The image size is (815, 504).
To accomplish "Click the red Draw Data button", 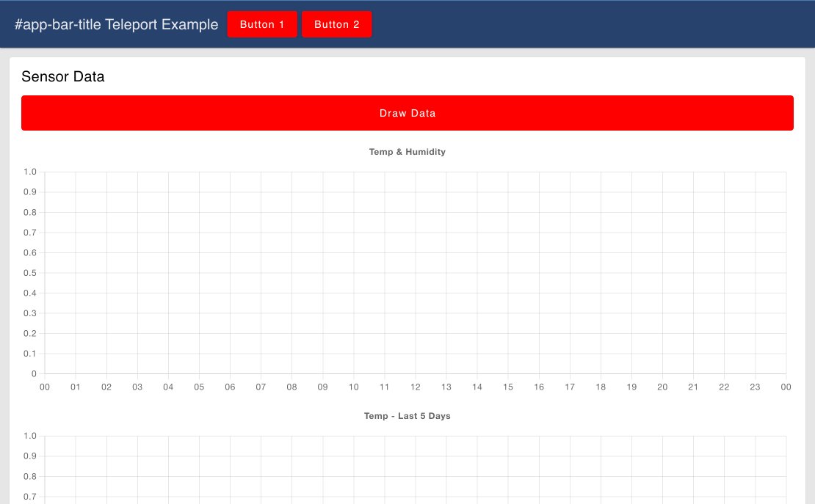I will [407, 113].
